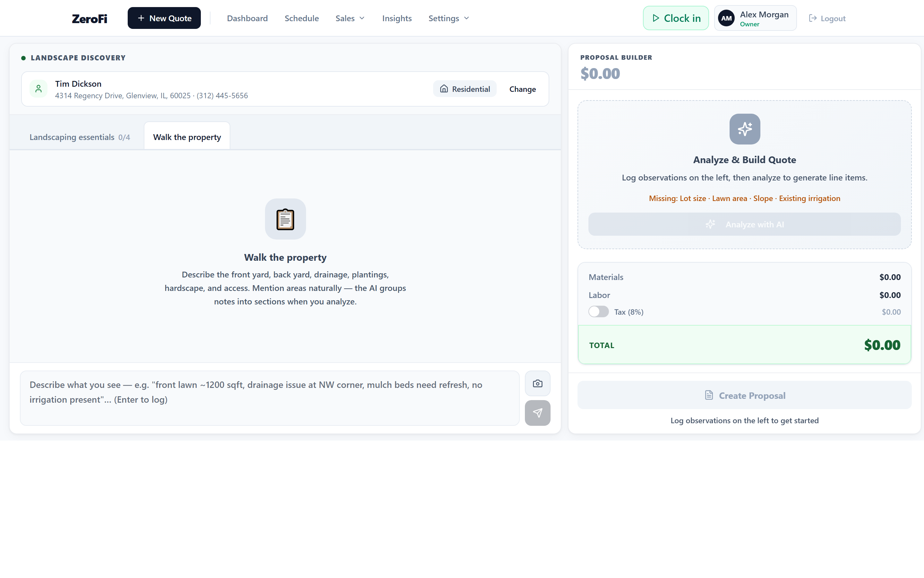Click Logout link

827,18
